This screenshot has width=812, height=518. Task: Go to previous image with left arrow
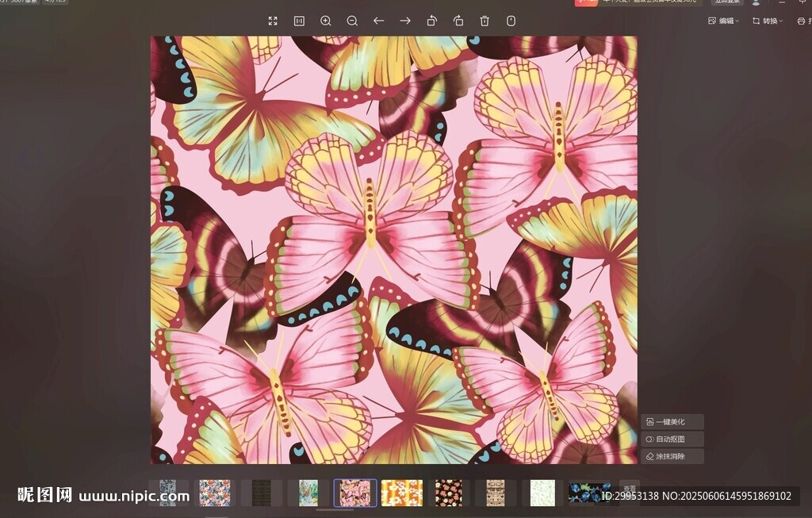pos(378,21)
